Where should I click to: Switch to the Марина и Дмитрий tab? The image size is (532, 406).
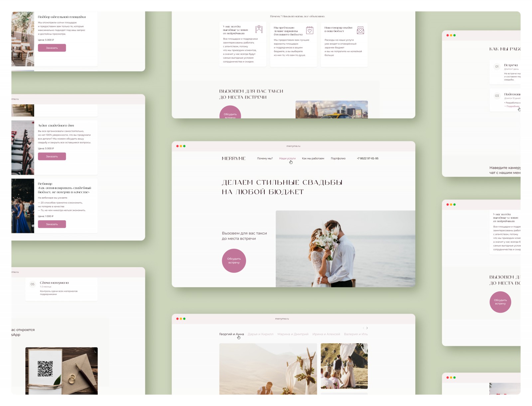293,334
